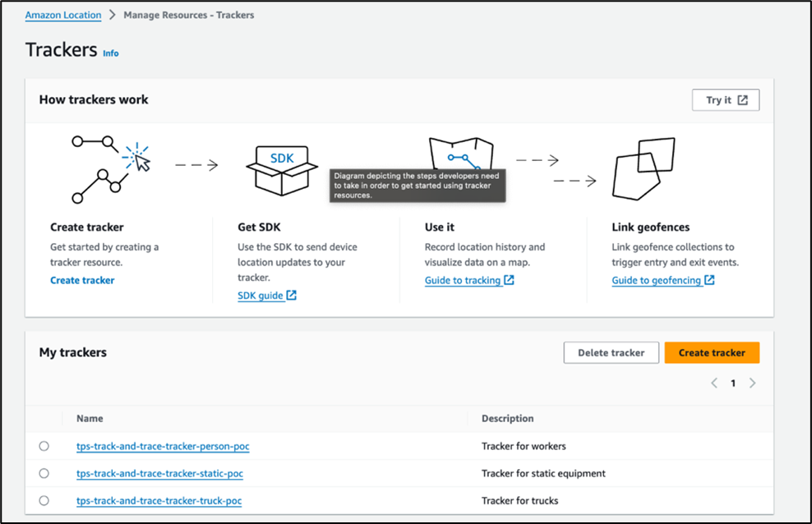Click external link icon beside Guide to geofencing
This screenshot has height=524, width=812.
[709, 280]
